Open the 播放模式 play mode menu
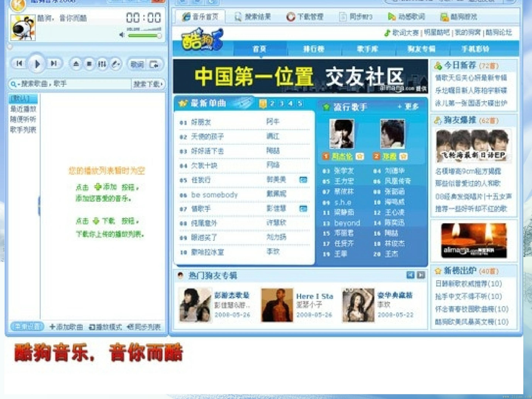The height and width of the screenshot is (399, 532). point(105,327)
